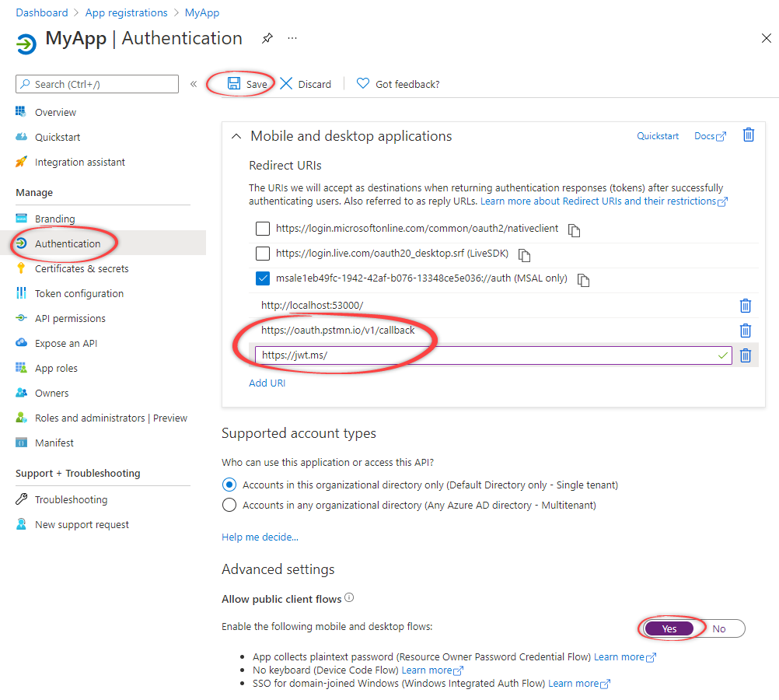The width and height of the screenshot is (779, 700).
Task: Select the Multitenant account type option
Action: [x=229, y=505]
